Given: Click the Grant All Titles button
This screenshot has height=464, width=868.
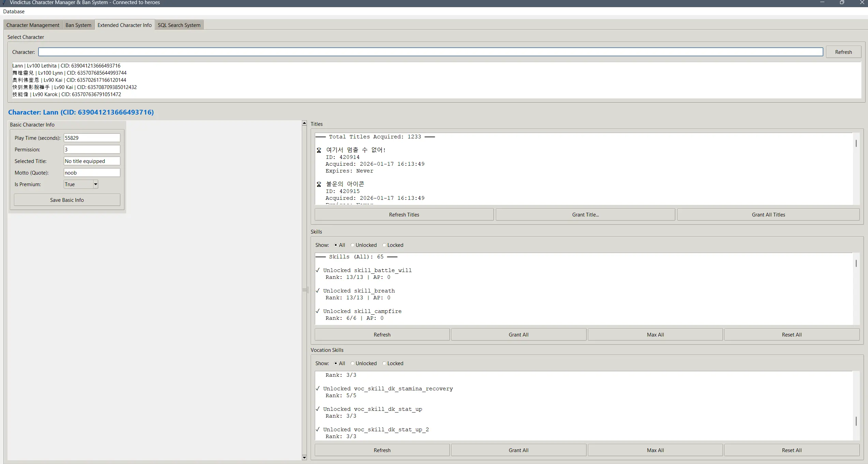Looking at the screenshot, I should point(768,215).
